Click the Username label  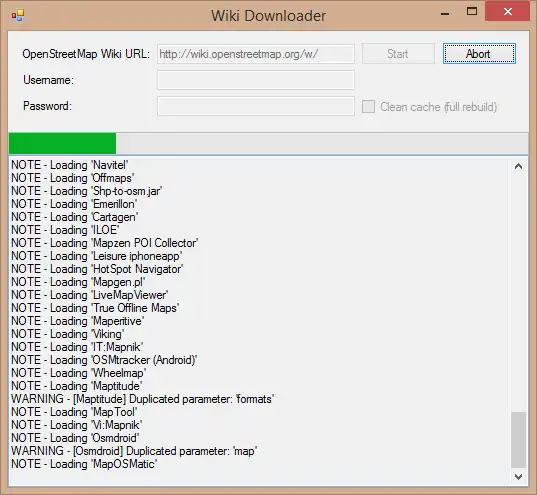pyautogui.click(x=48, y=80)
